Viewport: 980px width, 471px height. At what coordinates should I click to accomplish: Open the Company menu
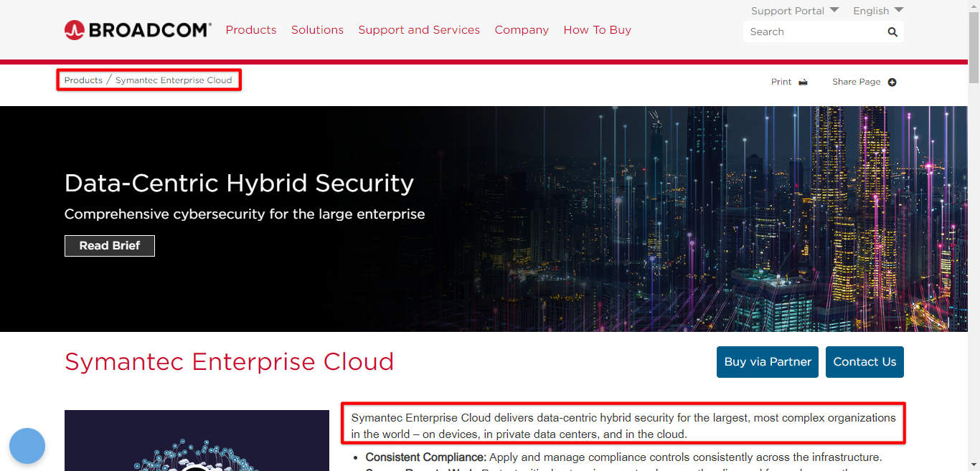[522, 29]
